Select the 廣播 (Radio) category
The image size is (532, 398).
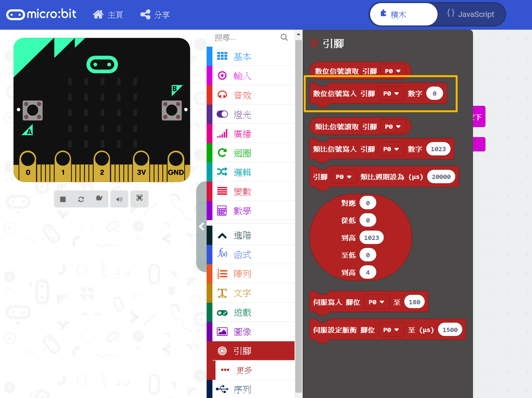coord(242,133)
